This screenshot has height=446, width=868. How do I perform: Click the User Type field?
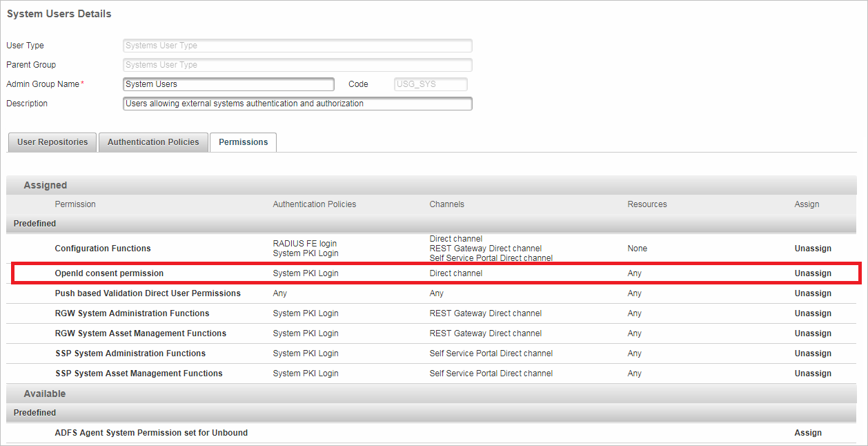297,46
